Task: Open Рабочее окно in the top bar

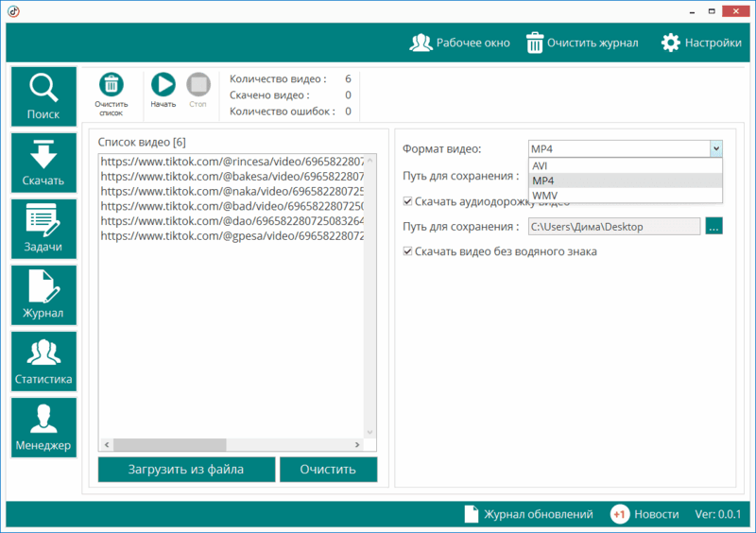Action: (x=459, y=43)
